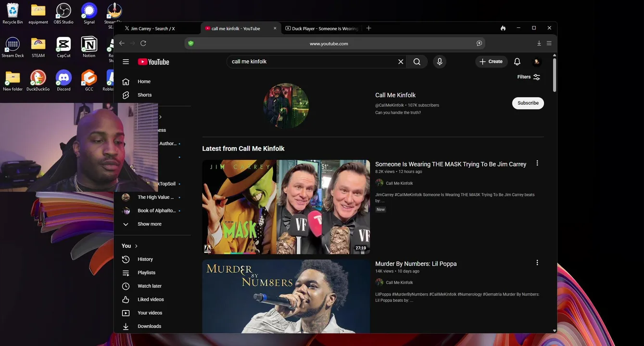Expand the You section chevron
644x346 pixels.
136,246
